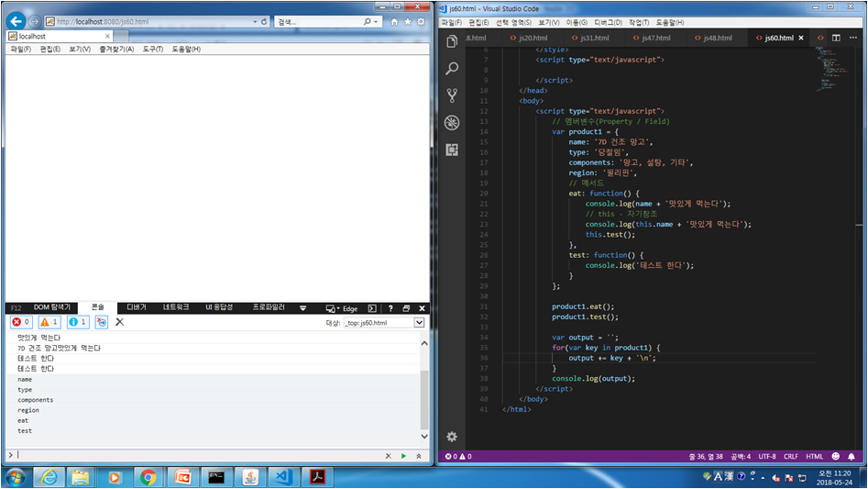Open IE search provider dropdown

pyautogui.click(x=376, y=22)
